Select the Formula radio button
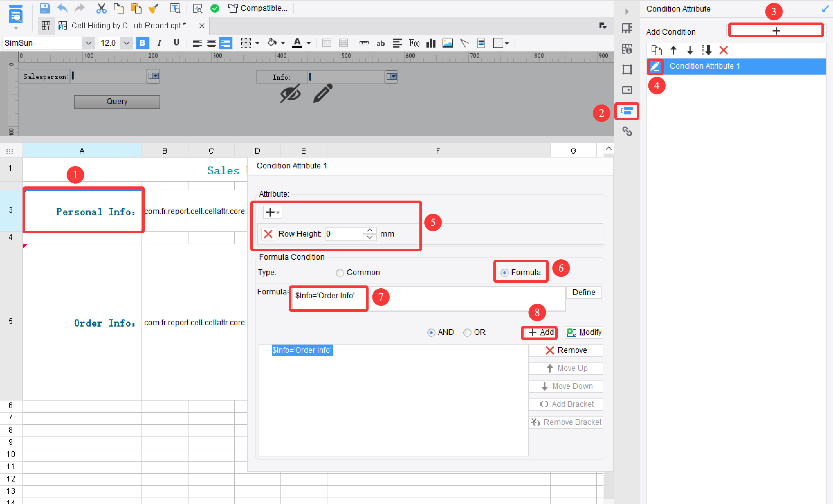833x504 pixels. pyautogui.click(x=504, y=272)
